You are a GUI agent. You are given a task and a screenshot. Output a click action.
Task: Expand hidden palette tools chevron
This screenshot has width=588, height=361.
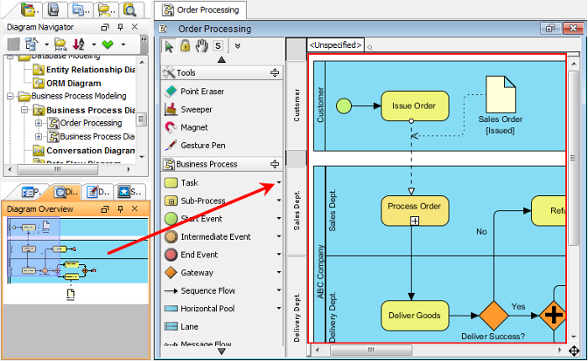(237, 46)
